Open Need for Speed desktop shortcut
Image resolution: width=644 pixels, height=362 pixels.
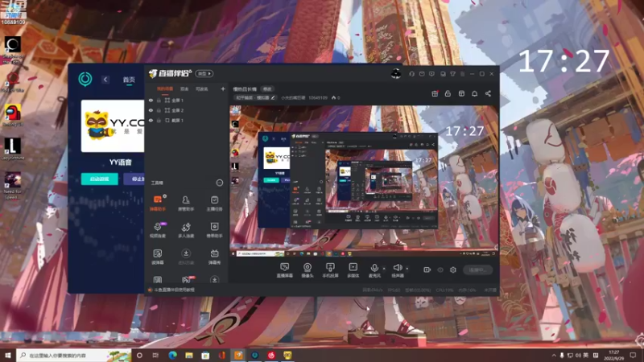13,186
